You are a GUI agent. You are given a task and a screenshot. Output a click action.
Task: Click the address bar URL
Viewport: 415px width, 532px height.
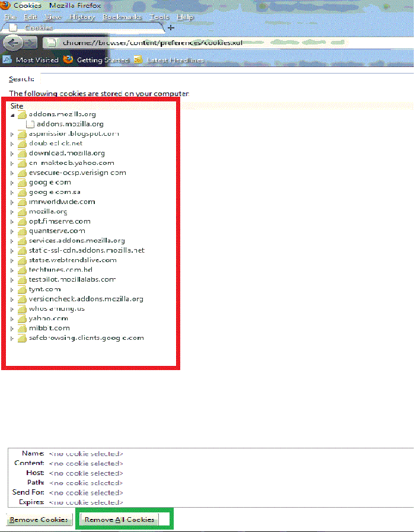152,43
